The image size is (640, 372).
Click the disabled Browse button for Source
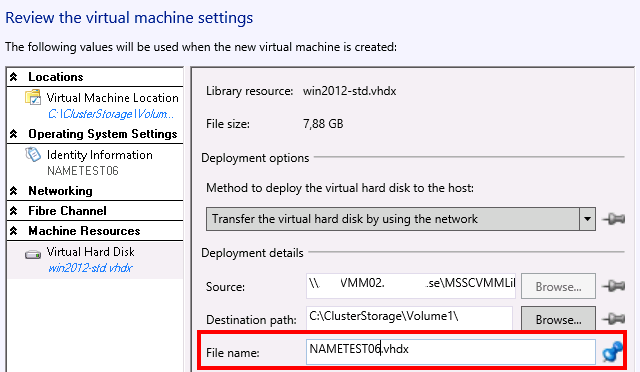click(558, 287)
